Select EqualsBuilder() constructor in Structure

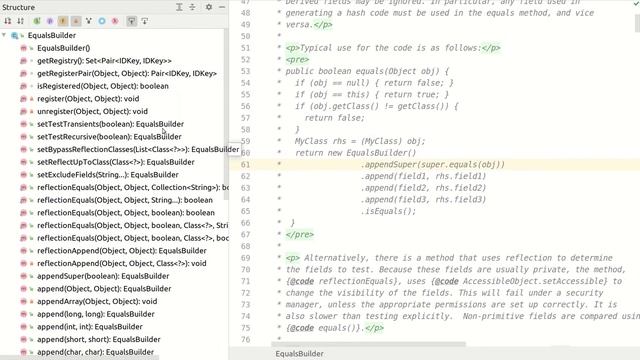click(x=63, y=48)
